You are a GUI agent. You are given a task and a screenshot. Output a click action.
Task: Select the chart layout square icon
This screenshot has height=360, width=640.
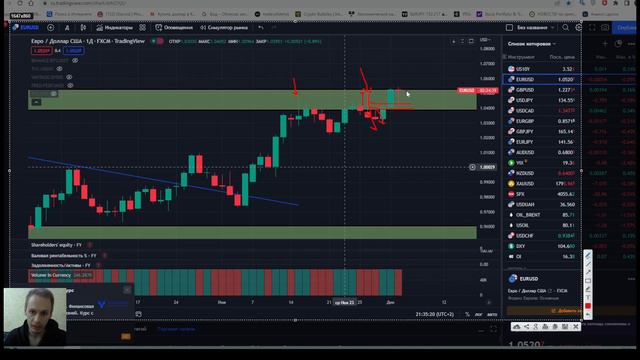pyautogui.click(x=509, y=28)
